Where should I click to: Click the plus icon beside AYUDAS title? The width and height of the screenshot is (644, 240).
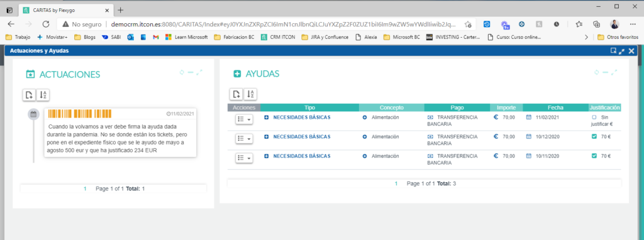[237, 74]
